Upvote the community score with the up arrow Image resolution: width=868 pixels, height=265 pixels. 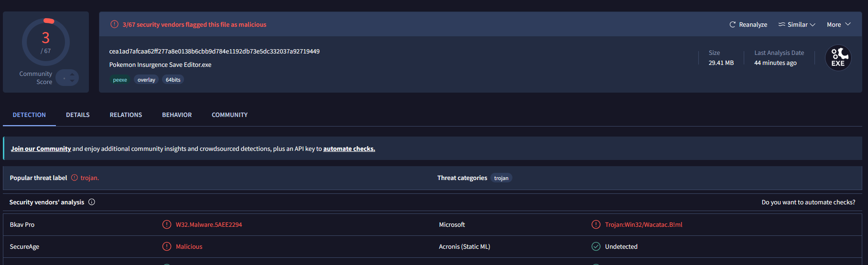[x=72, y=74]
